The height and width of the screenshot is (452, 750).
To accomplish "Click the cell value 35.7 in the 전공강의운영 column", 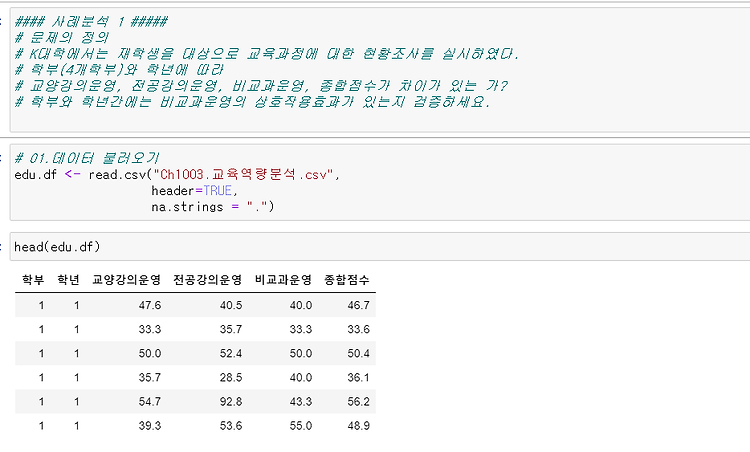I will 231,329.
